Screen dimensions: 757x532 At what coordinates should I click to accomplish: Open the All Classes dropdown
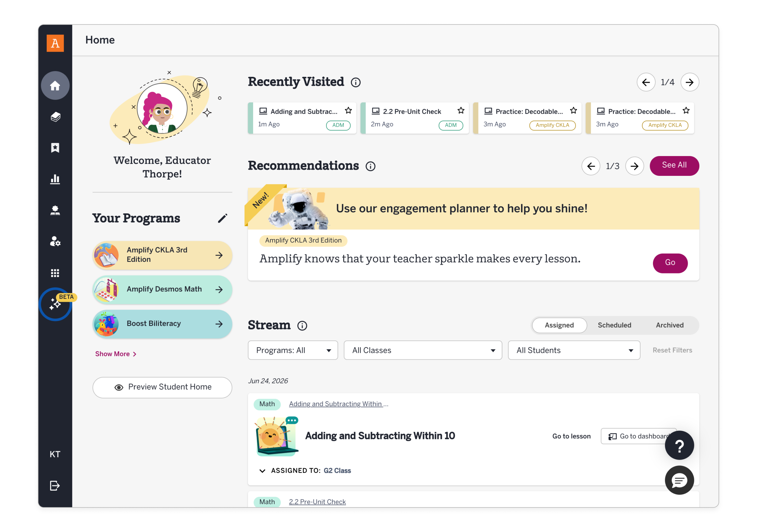pos(423,350)
